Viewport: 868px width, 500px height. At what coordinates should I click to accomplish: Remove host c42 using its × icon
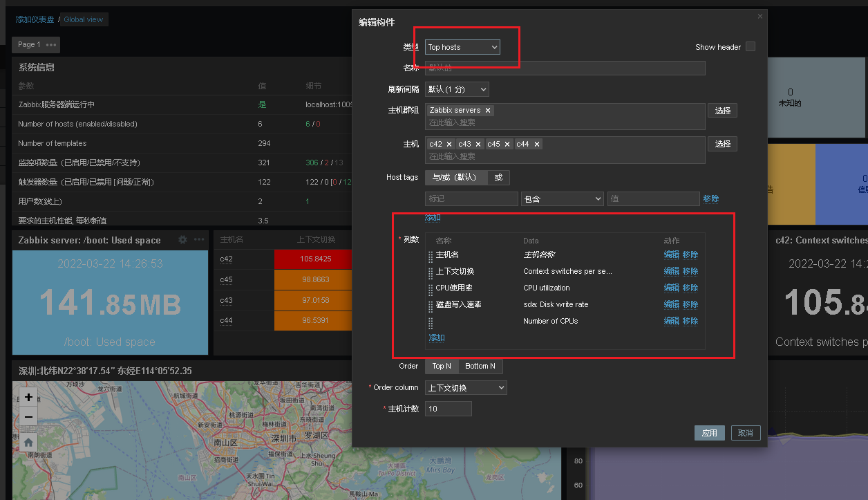point(450,144)
